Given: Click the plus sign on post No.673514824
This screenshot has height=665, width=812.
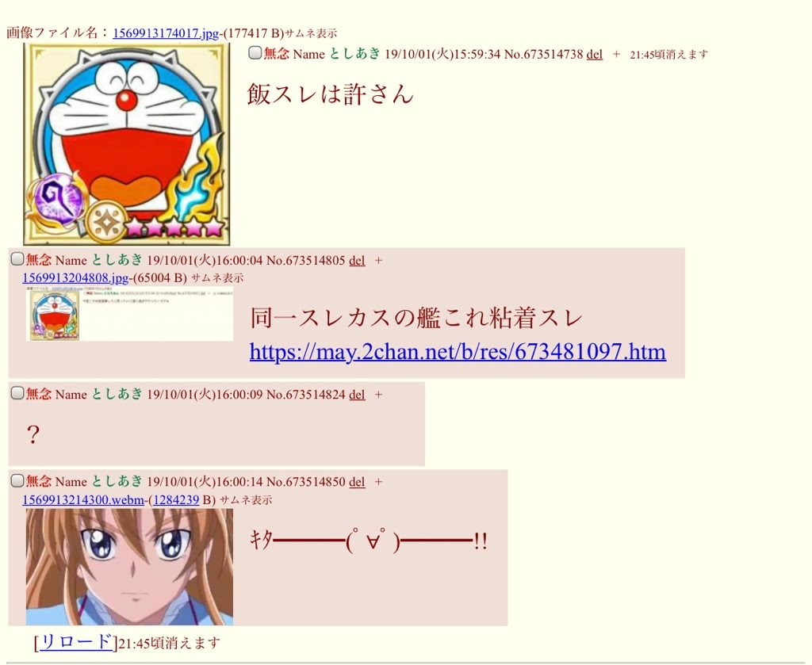Looking at the screenshot, I should click(378, 395).
